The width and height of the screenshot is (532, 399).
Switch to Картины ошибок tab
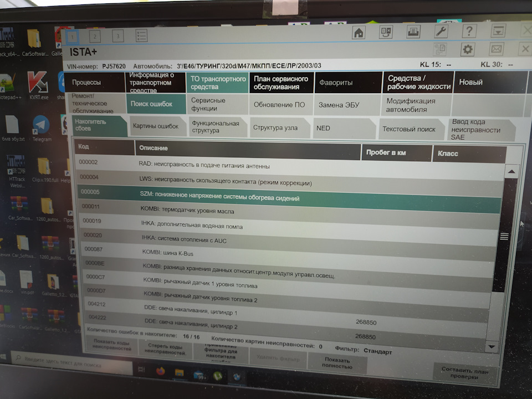coord(157,126)
